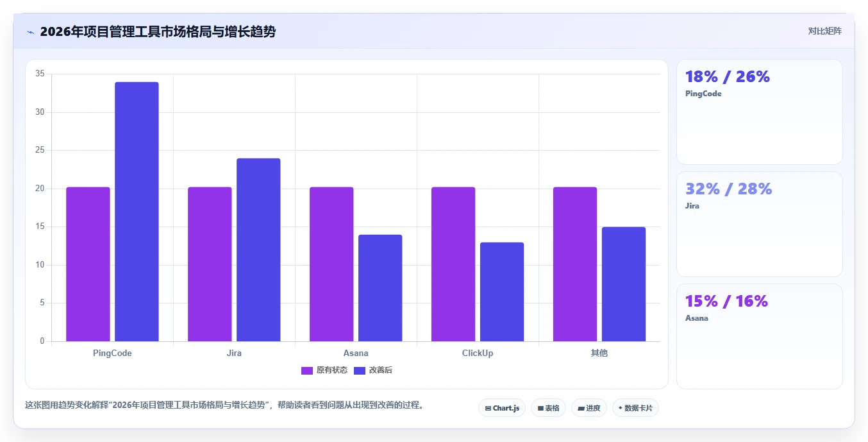This screenshot has width=868, height=442.
Task: Click 其他 category's 改善后 bar at 15
Action: tap(624, 284)
